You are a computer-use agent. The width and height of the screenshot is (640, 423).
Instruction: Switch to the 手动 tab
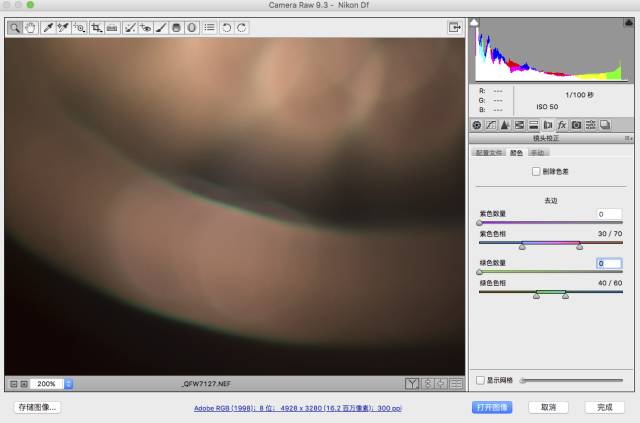coord(538,153)
